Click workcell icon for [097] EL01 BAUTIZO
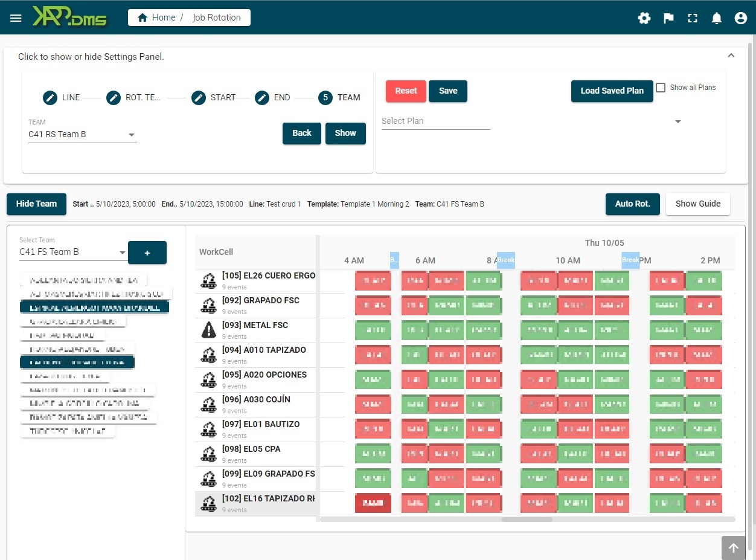Image resolution: width=756 pixels, height=560 pixels. point(209,430)
